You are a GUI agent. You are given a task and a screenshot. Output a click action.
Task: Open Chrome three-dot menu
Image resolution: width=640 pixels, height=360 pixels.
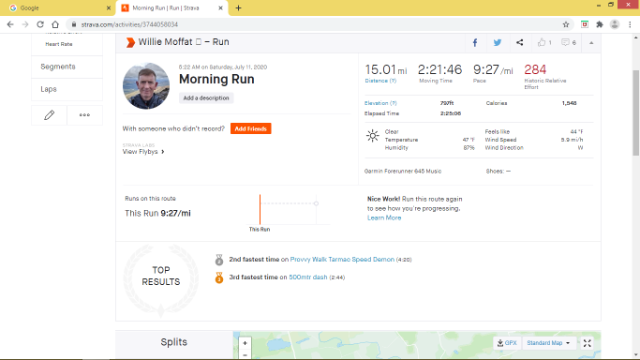[x=630, y=24]
